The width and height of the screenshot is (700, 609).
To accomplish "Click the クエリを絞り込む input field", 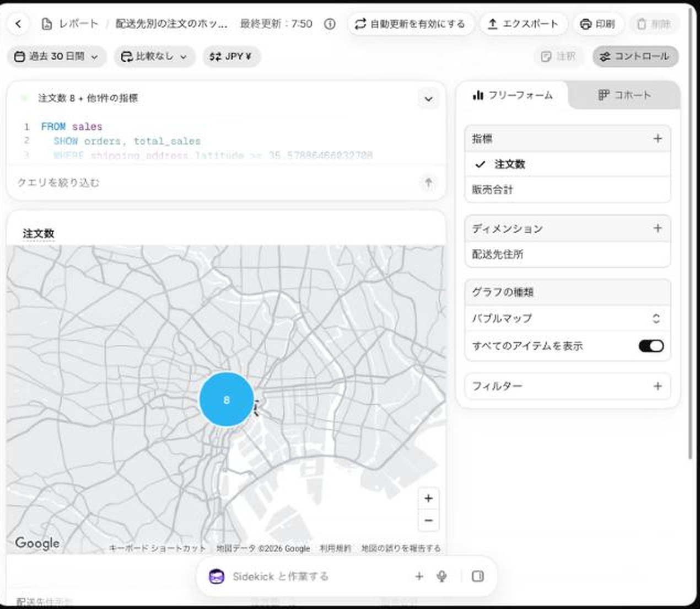I will [215, 183].
